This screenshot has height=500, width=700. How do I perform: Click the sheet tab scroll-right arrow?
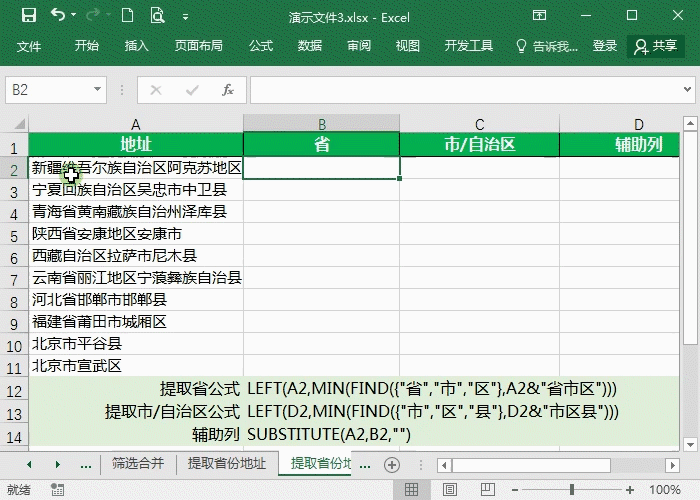[x=58, y=464]
